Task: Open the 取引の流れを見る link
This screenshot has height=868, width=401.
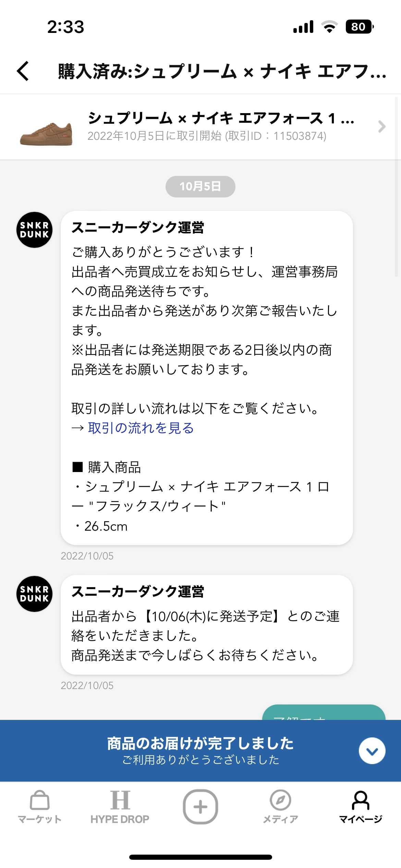Action: [x=141, y=428]
